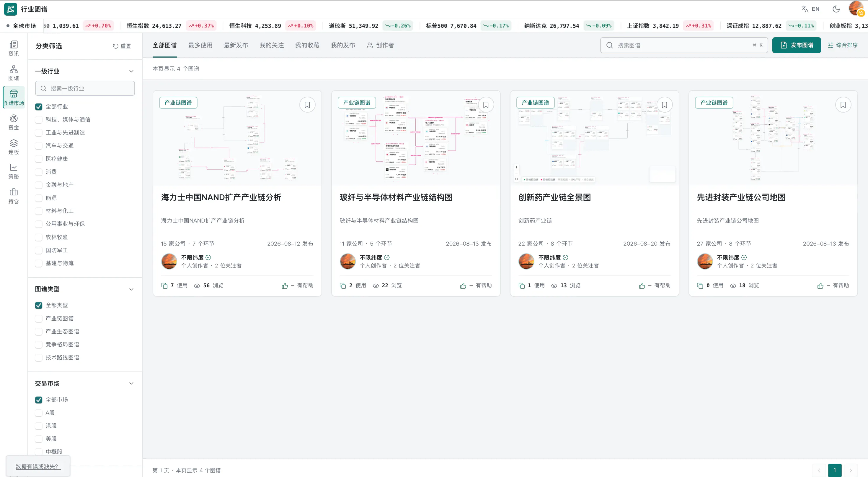Collapse the 图谱类型 section
The width and height of the screenshot is (868, 477).
[x=131, y=289]
